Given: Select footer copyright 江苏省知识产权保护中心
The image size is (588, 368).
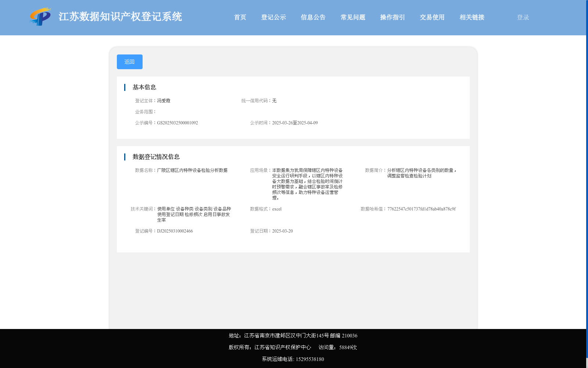Looking at the screenshot, I should (283, 347).
